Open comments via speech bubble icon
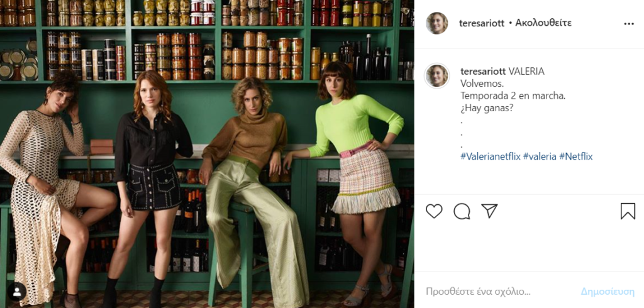 [x=462, y=211]
